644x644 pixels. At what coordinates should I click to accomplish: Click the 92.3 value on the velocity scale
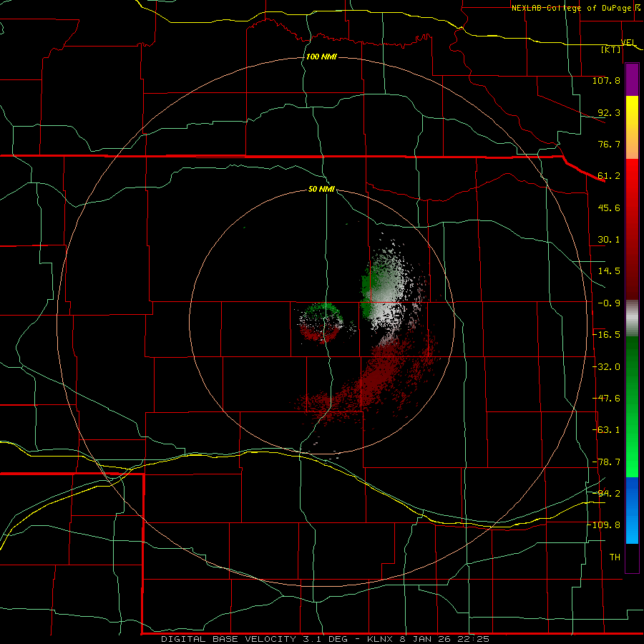tap(609, 112)
